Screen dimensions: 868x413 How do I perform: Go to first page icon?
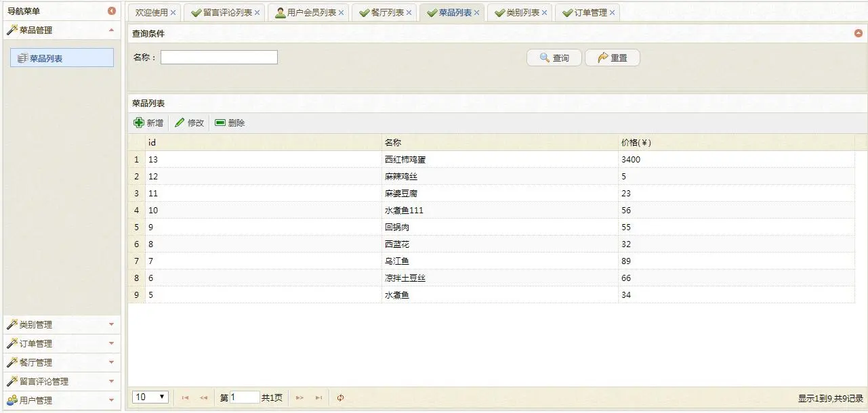185,397
